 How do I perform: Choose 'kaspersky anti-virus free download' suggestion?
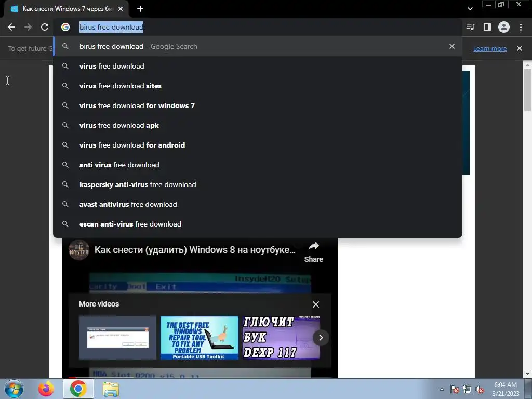pos(258,184)
